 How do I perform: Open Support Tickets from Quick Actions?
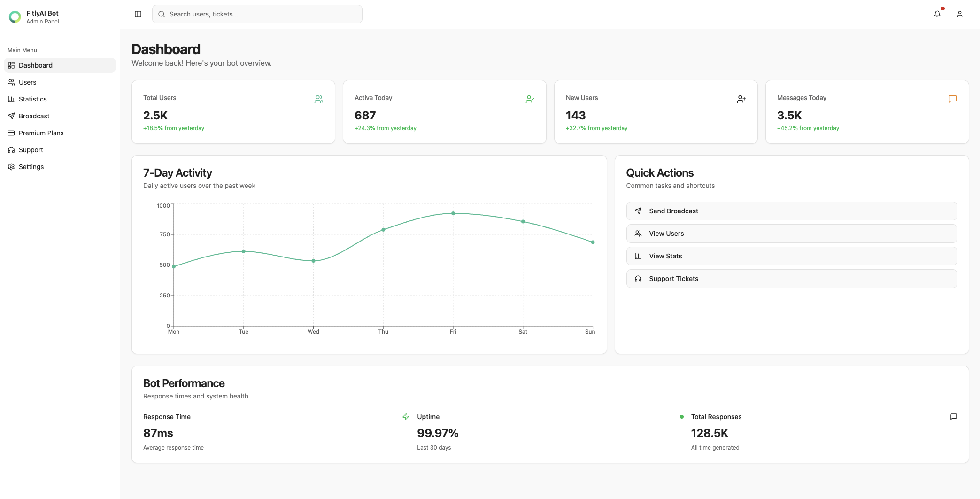click(791, 278)
